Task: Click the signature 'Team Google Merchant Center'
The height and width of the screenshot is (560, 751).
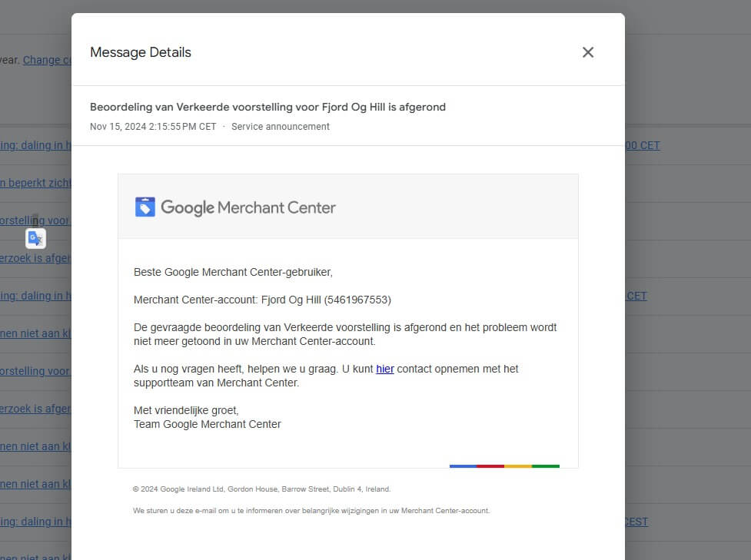Action: [x=208, y=424]
